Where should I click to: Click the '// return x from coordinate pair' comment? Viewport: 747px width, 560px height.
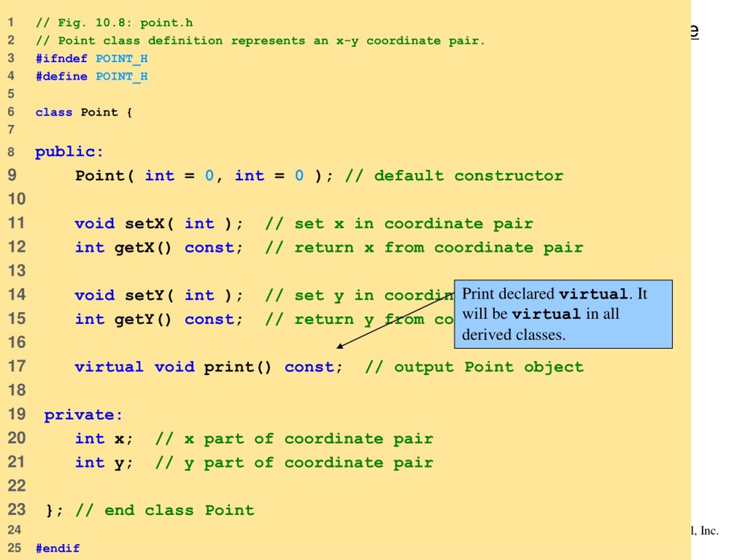[424, 248]
